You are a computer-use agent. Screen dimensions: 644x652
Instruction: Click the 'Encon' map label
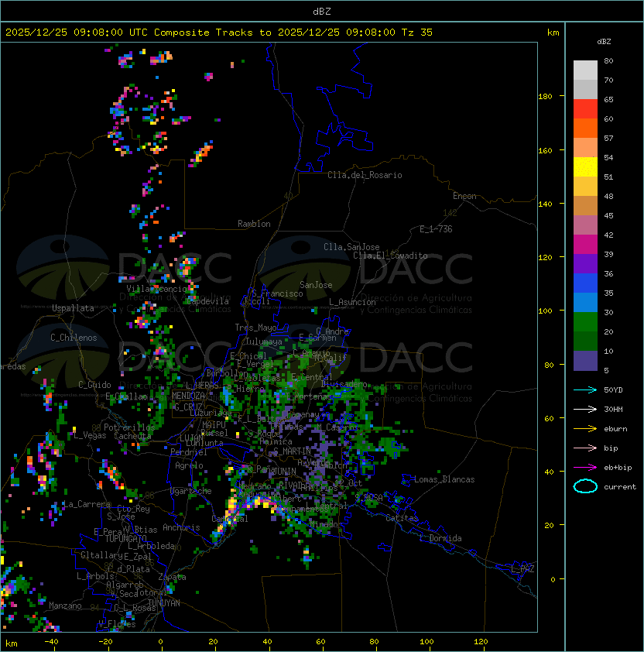(x=464, y=196)
